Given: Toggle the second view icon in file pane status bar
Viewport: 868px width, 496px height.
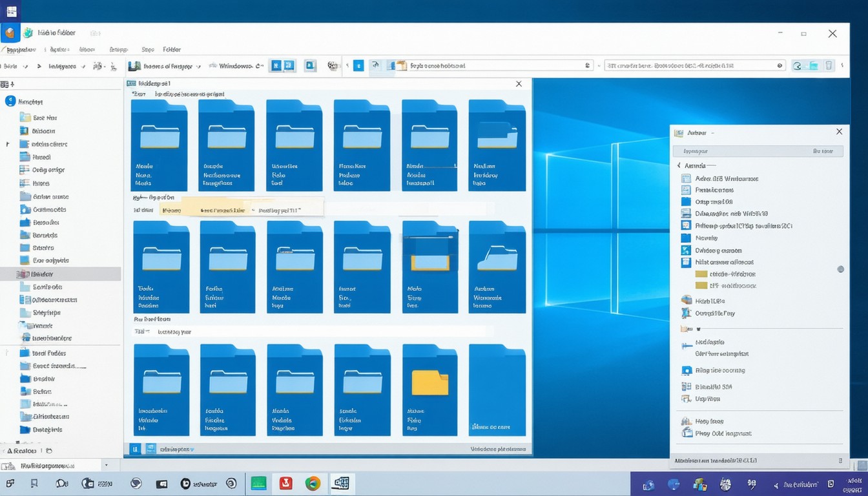Looking at the screenshot, I should [150, 448].
